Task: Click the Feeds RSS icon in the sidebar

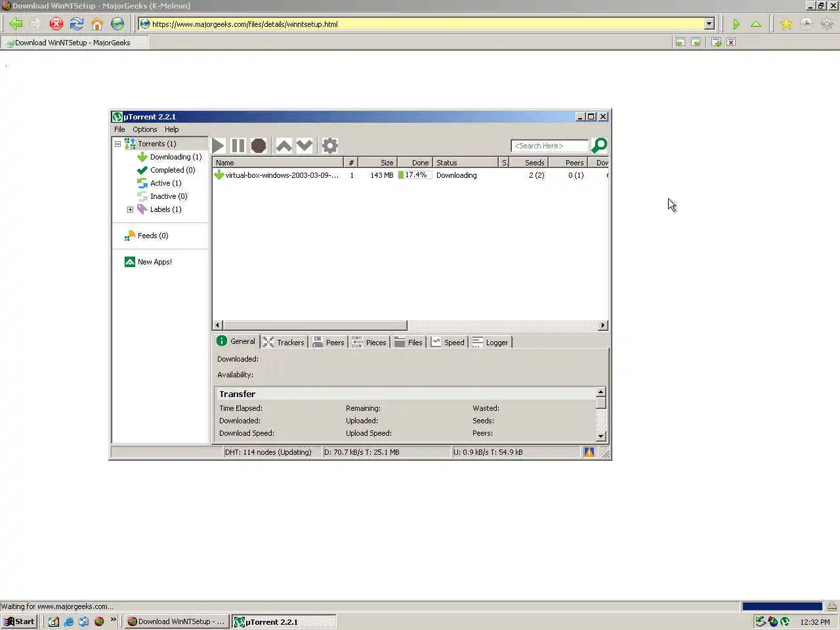Action: 130,236
